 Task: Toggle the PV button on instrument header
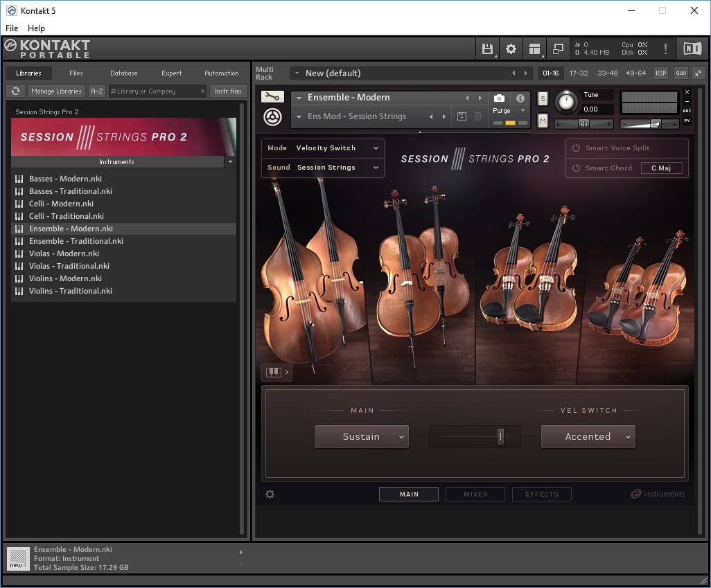[687, 121]
